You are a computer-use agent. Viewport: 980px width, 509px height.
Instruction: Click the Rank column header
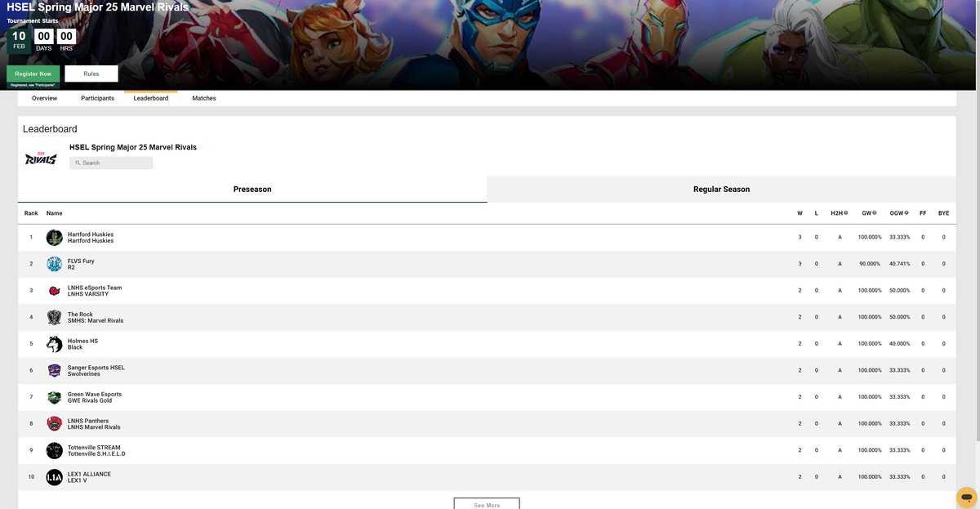pos(31,213)
